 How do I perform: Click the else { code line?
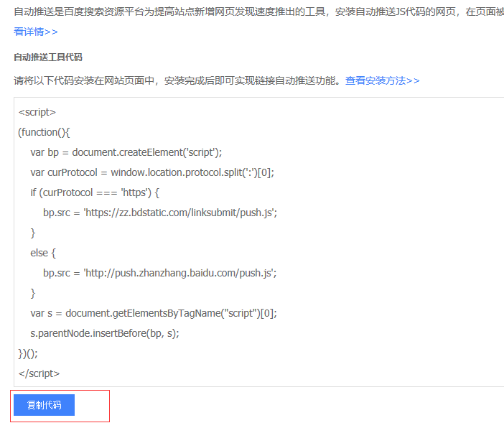click(x=43, y=253)
